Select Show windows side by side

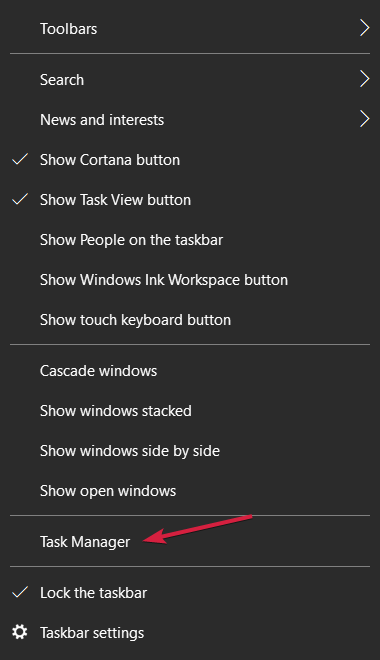tap(190, 451)
